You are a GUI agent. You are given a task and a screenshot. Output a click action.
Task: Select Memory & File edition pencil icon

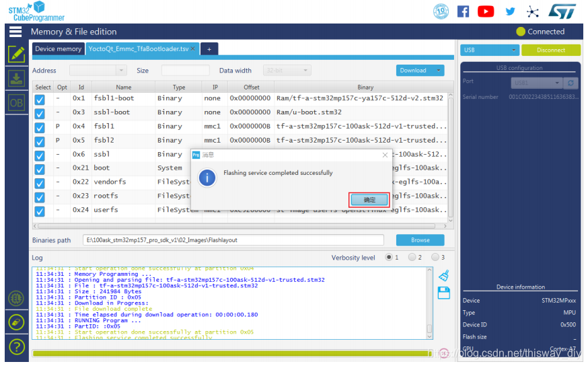(17, 54)
